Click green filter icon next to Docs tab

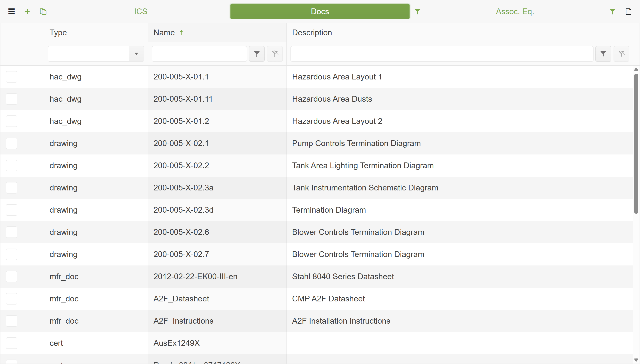click(417, 12)
